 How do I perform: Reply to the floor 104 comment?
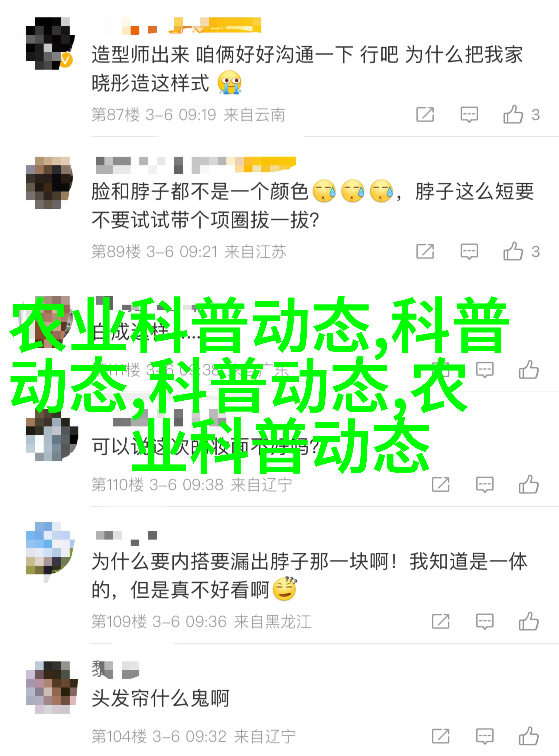click(485, 736)
